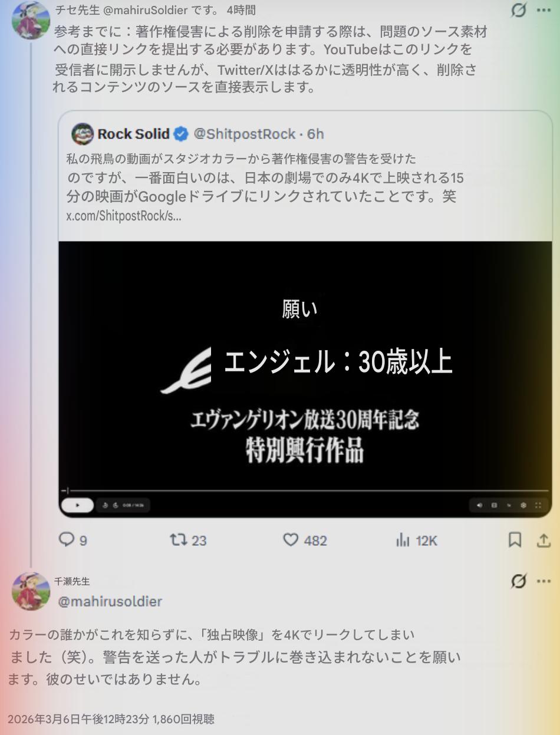The height and width of the screenshot is (735, 560).
Task: Open the reply icon showing 9
Action: [x=74, y=540]
